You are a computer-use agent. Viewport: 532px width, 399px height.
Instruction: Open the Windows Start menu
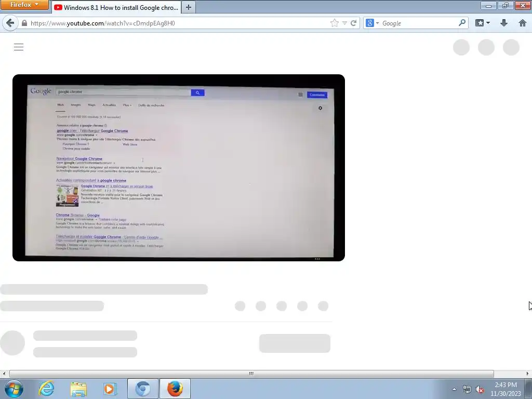pyautogui.click(x=14, y=389)
